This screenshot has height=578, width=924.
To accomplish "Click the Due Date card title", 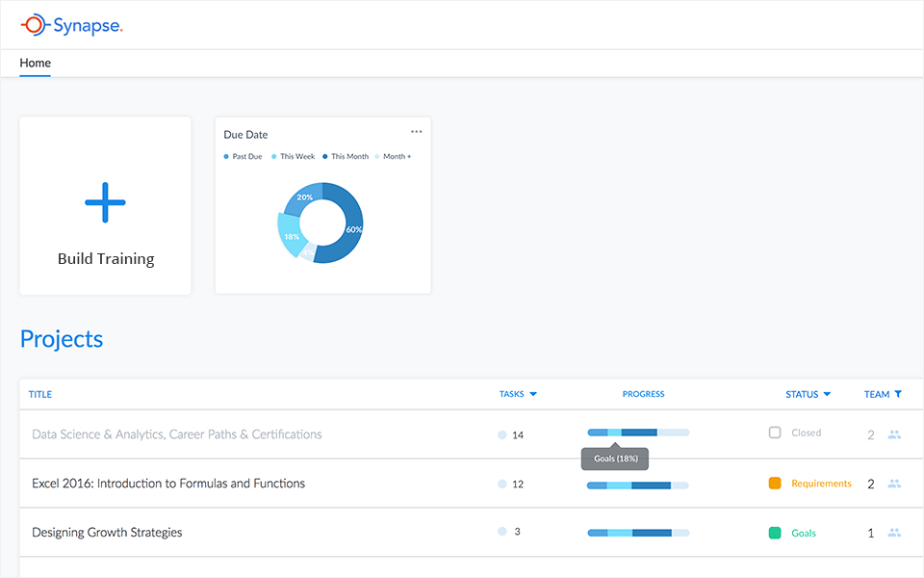I will (x=245, y=135).
